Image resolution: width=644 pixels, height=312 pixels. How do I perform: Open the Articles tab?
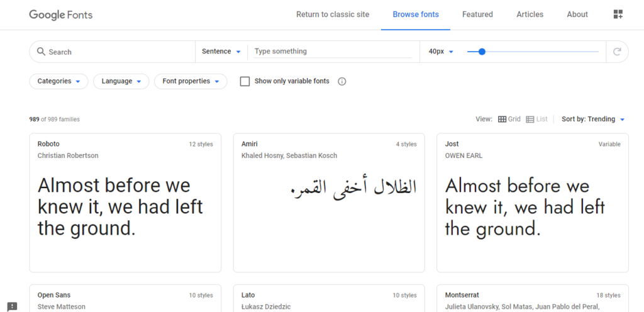(x=530, y=14)
